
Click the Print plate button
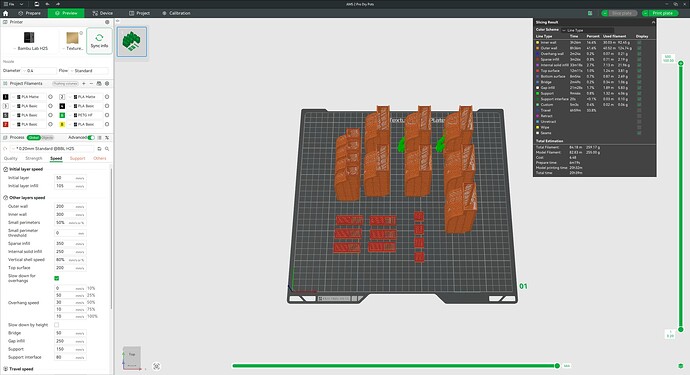click(x=663, y=13)
